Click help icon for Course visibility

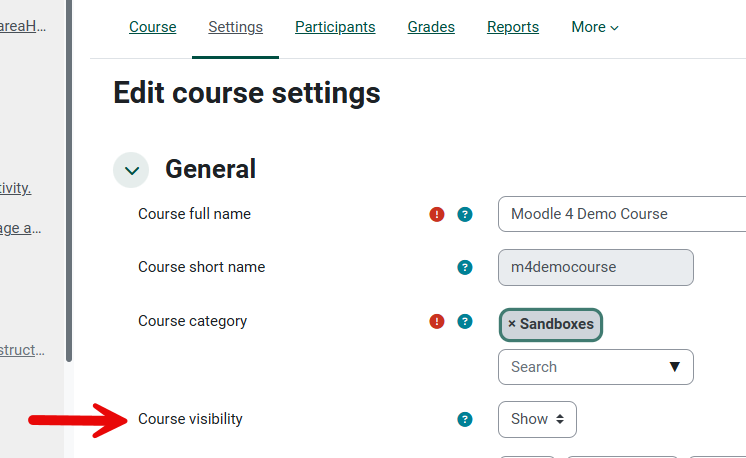click(x=465, y=420)
